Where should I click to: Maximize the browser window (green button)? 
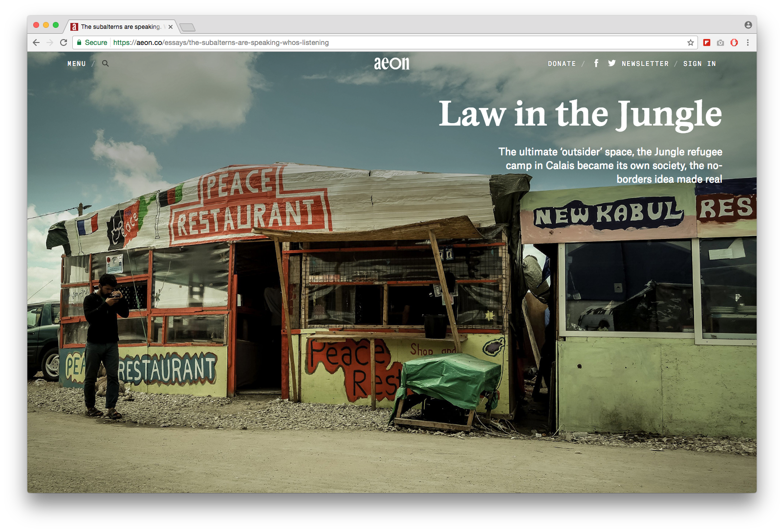pos(56,25)
